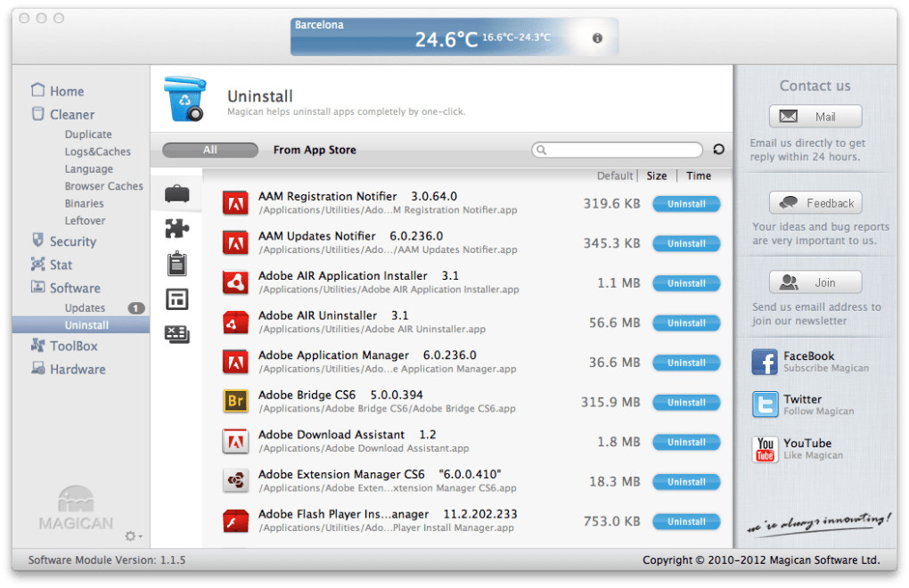Click Adobe Bridge CS6 Br icon
909x588 pixels.
[235, 402]
